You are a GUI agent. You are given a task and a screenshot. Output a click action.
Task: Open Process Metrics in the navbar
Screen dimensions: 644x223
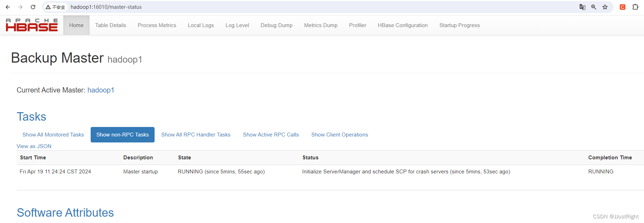[x=157, y=25]
